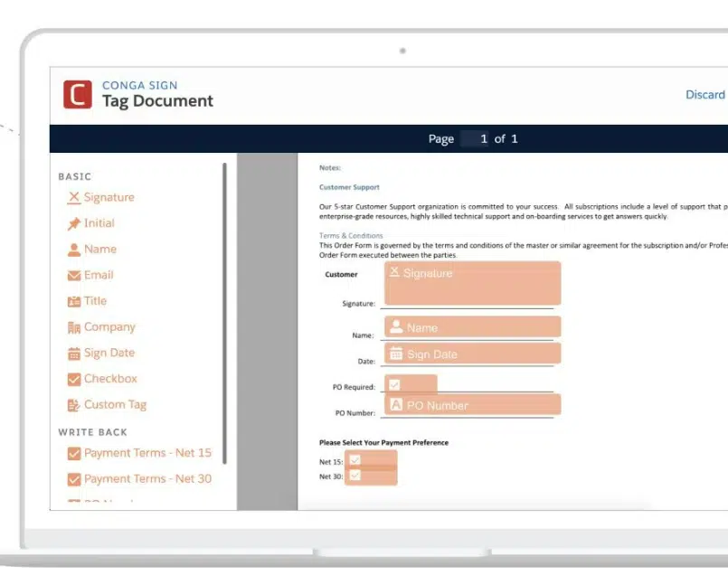Image resolution: width=728 pixels, height=585 pixels.
Task: Select the placed Sign Date tag box
Action: pyautogui.click(x=472, y=354)
